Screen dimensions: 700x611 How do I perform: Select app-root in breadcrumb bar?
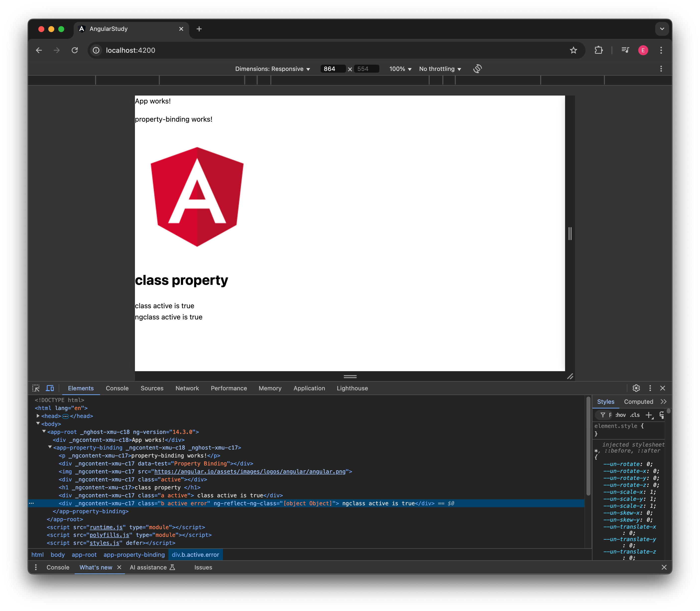click(x=84, y=555)
